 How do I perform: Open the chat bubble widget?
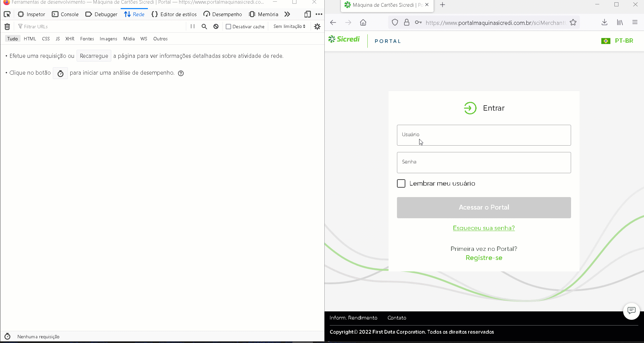pos(631,311)
